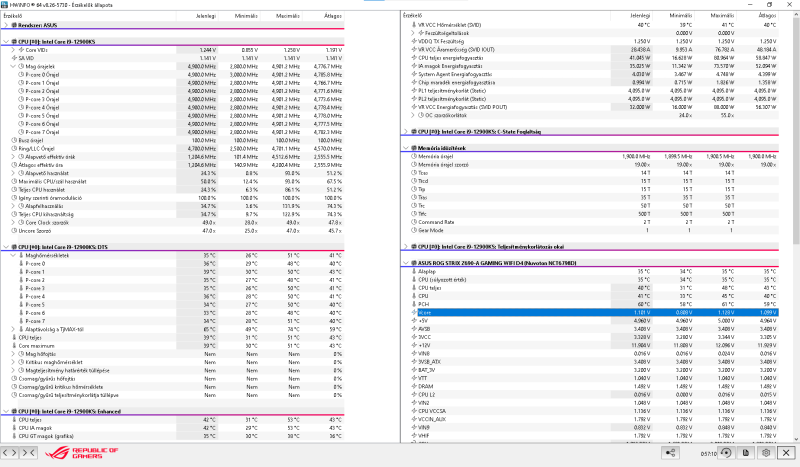Click chip icon of Memória időzítések header

(414, 148)
